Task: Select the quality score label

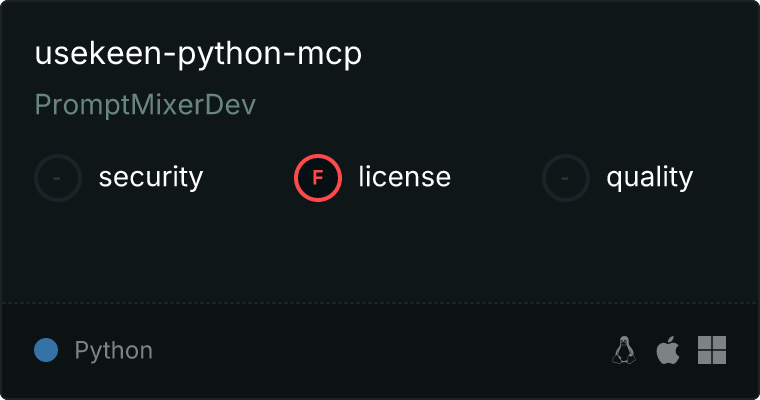Action: pyautogui.click(x=650, y=178)
